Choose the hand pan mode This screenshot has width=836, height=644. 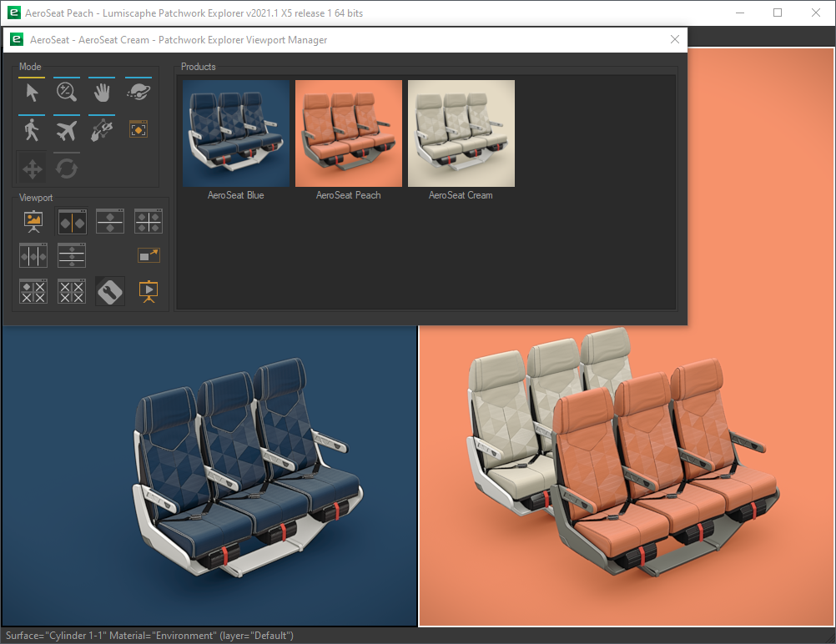(102, 93)
